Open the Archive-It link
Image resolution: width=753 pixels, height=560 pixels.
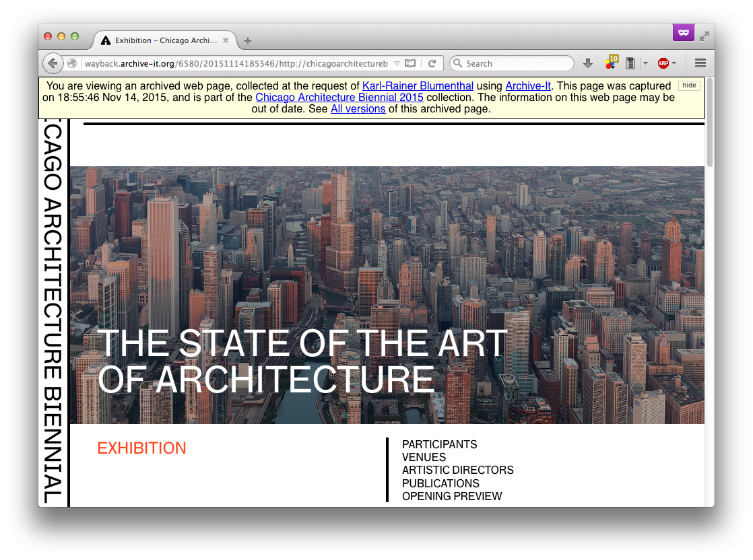click(528, 86)
